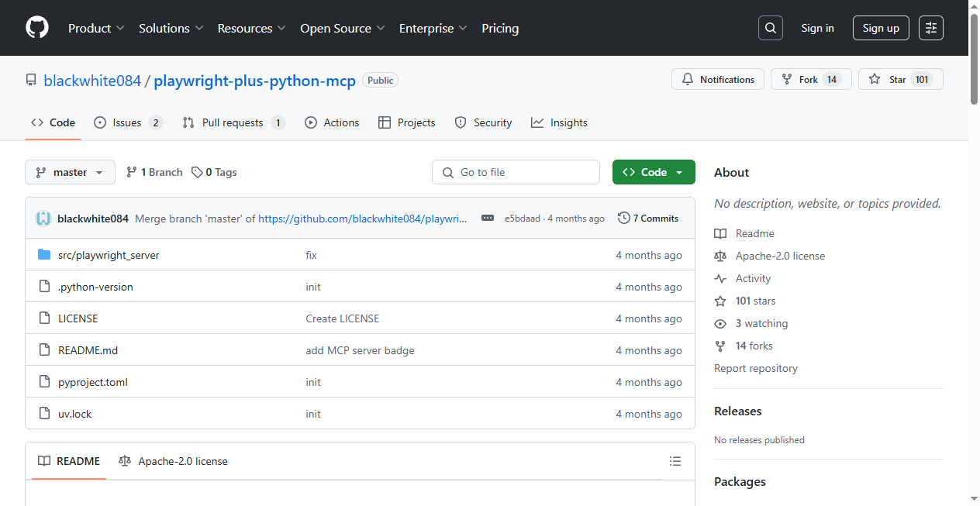Click the eye icon beside 3 watching
Viewport: 980px width, 506px height.
[720, 323]
